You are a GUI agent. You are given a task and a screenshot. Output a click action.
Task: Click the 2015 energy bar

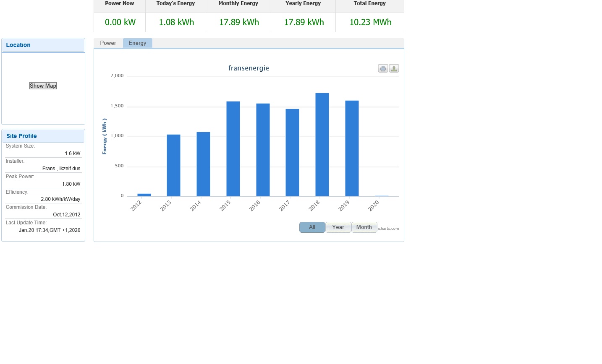tap(233, 149)
